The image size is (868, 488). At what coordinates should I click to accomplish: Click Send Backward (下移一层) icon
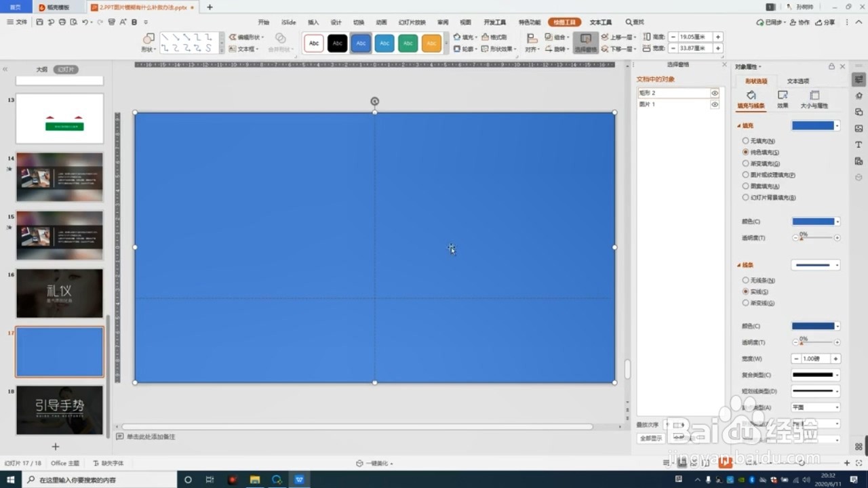(605, 49)
